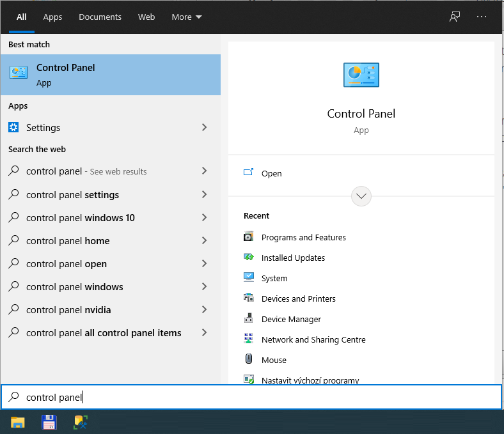The image size is (504, 434).
Task: Click the magnifier beside 'control panel nvidia'
Action: [13, 309]
